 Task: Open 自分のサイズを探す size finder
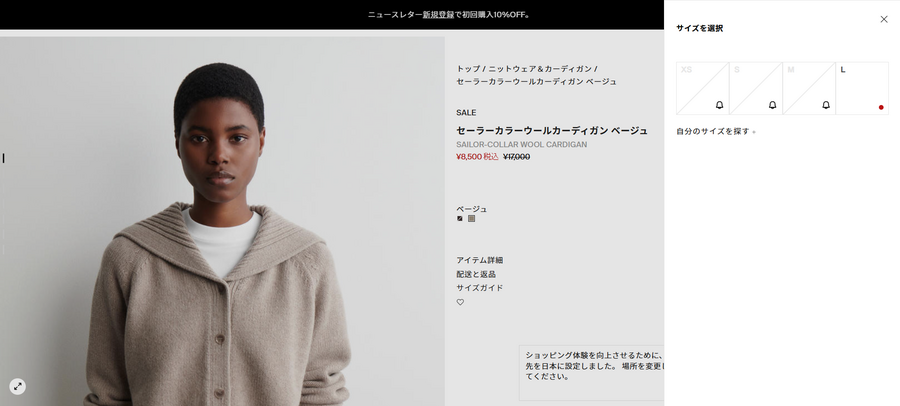tap(716, 132)
